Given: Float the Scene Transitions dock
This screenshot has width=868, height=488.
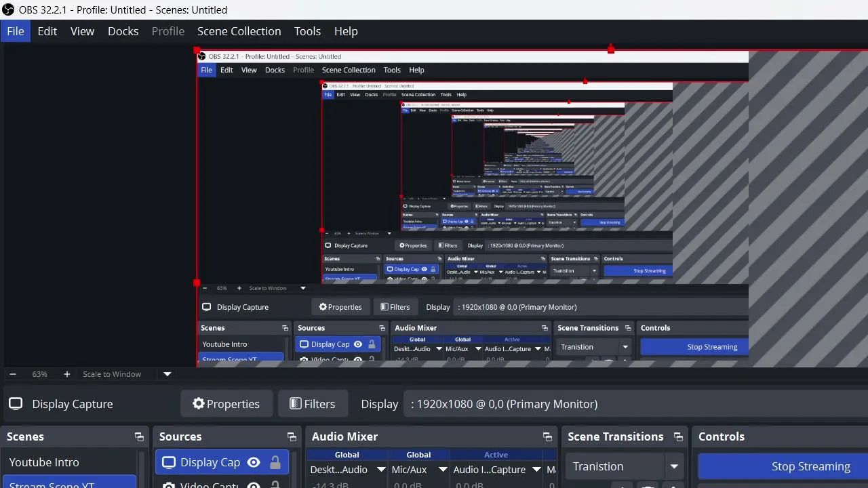Looking at the screenshot, I should [x=678, y=436].
